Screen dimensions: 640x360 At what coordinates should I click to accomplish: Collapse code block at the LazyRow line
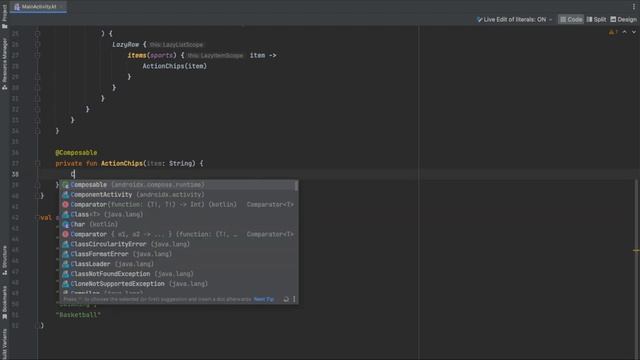(37, 44)
